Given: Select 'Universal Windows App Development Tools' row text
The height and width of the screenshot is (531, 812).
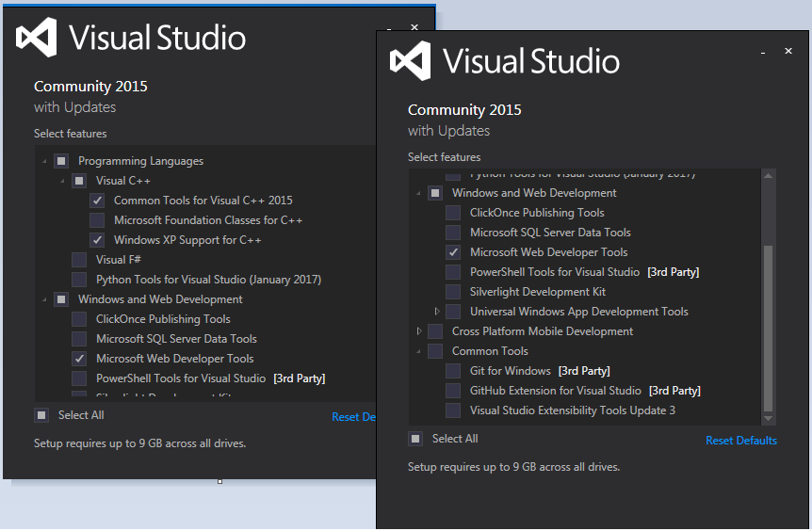Looking at the screenshot, I should (579, 312).
